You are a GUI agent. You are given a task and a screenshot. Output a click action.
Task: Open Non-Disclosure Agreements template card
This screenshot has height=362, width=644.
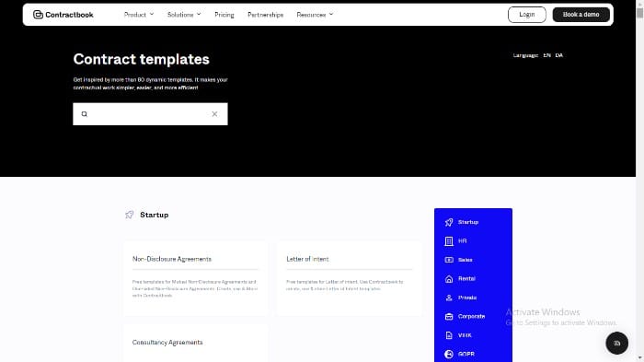196,278
